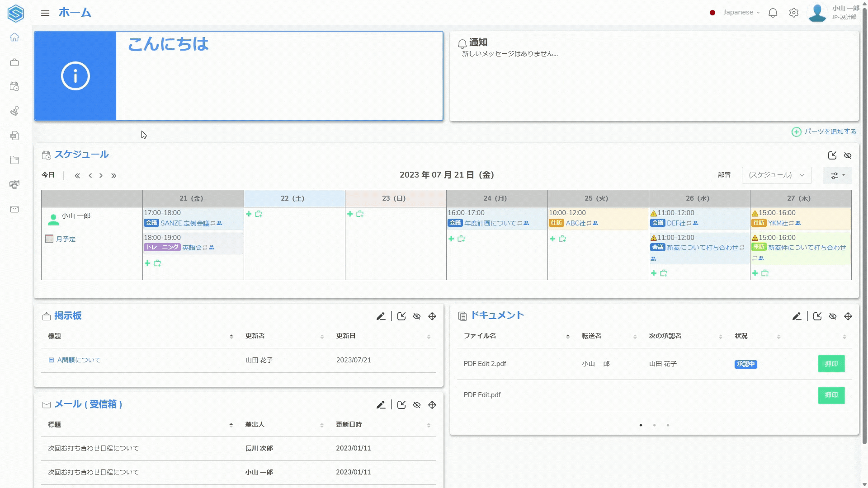Go to second page dot in ドキュメント

tap(654, 425)
